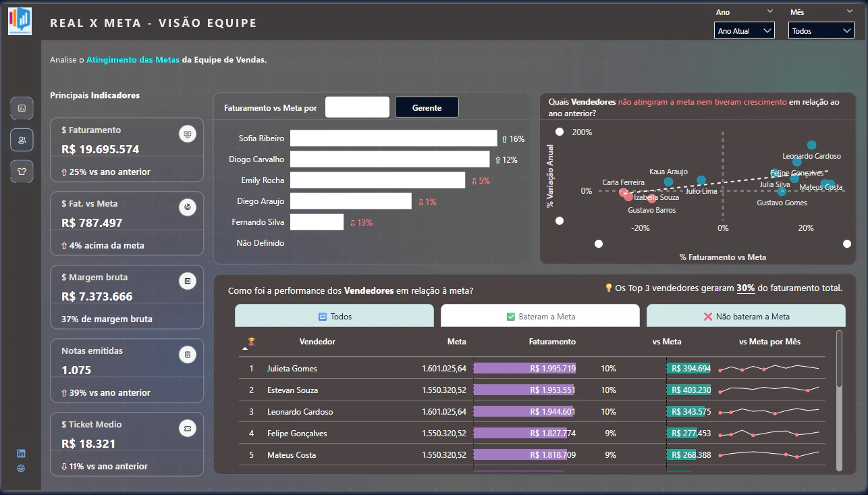
Task: Click the 200% y-axis zoom handle
Action: pyautogui.click(x=559, y=132)
